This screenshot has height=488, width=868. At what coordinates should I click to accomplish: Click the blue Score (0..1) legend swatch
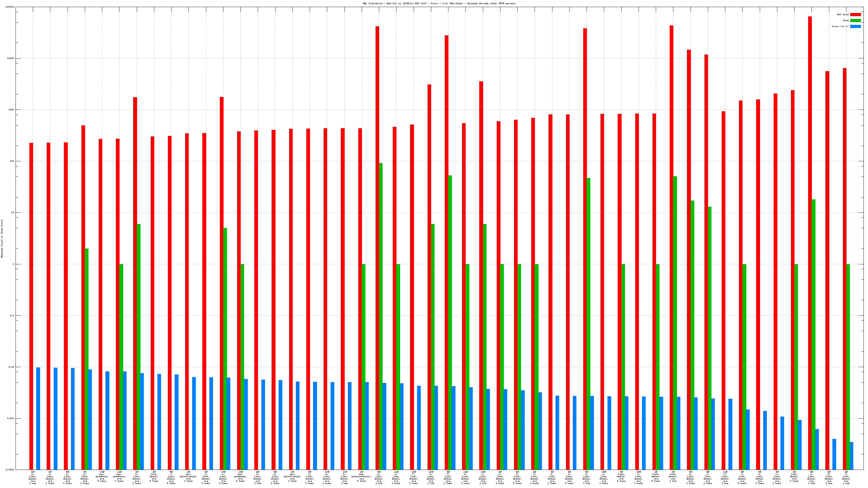coord(855,26)
